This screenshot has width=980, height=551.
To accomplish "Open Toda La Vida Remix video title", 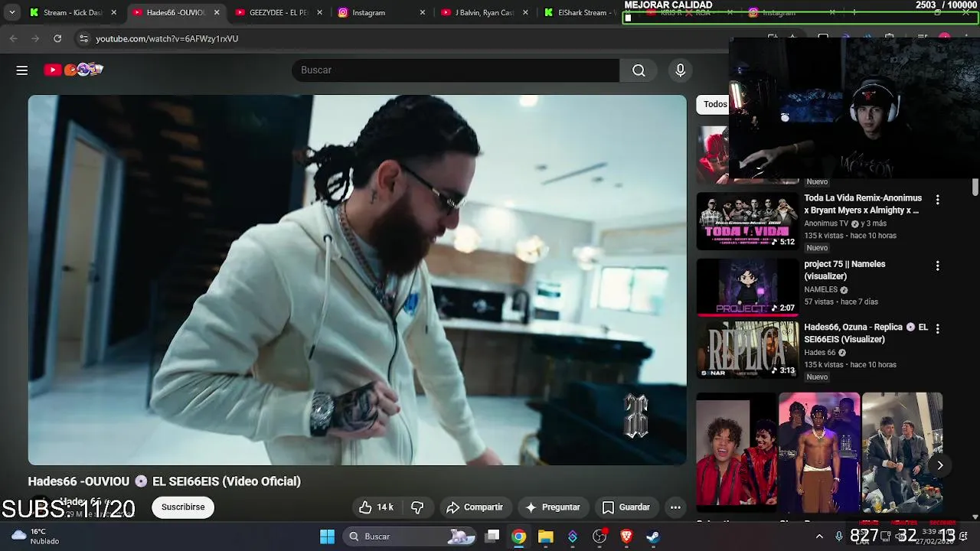I will pyautogui.click(x=862, y=204).
